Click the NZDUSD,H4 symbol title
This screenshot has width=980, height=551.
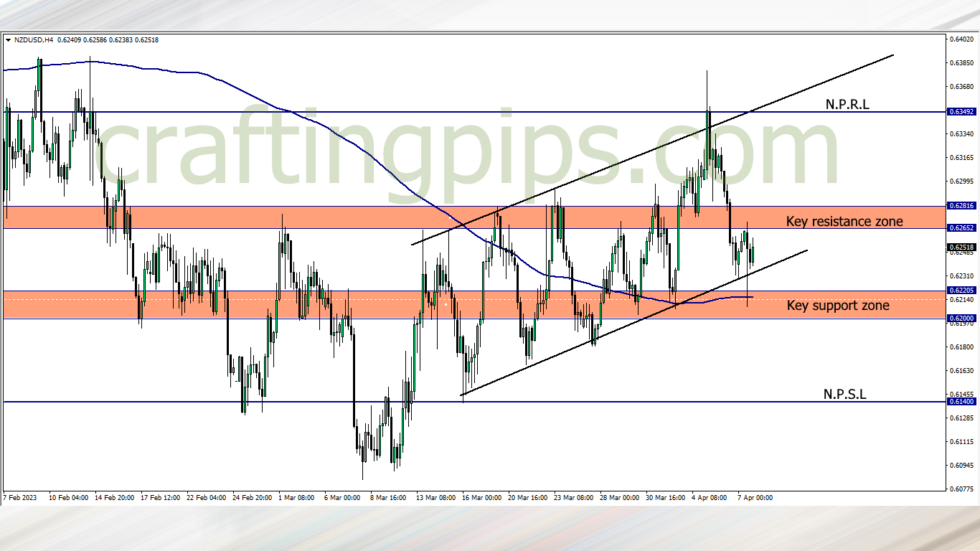(33, 40)
